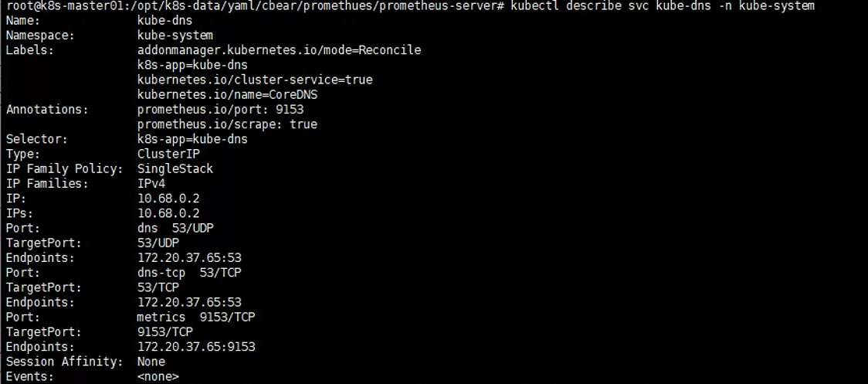
Task: Click the Name value kube-dns
Action: point(165,21)
